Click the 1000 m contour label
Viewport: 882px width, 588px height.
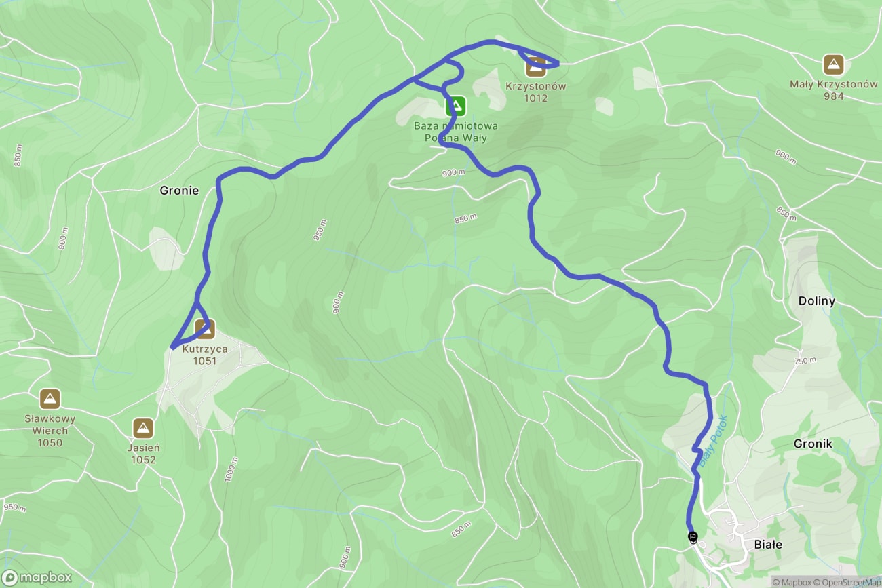tap(231, 470)
